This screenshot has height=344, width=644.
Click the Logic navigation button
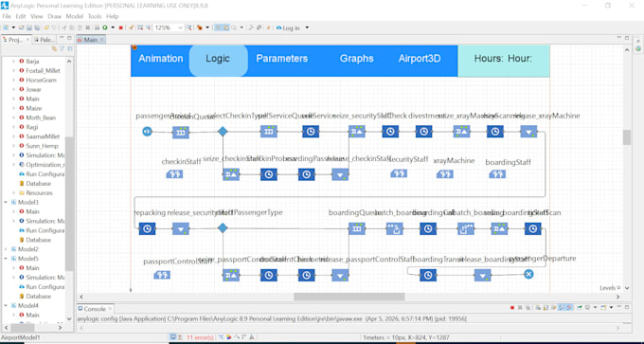(x=218, y=61)
